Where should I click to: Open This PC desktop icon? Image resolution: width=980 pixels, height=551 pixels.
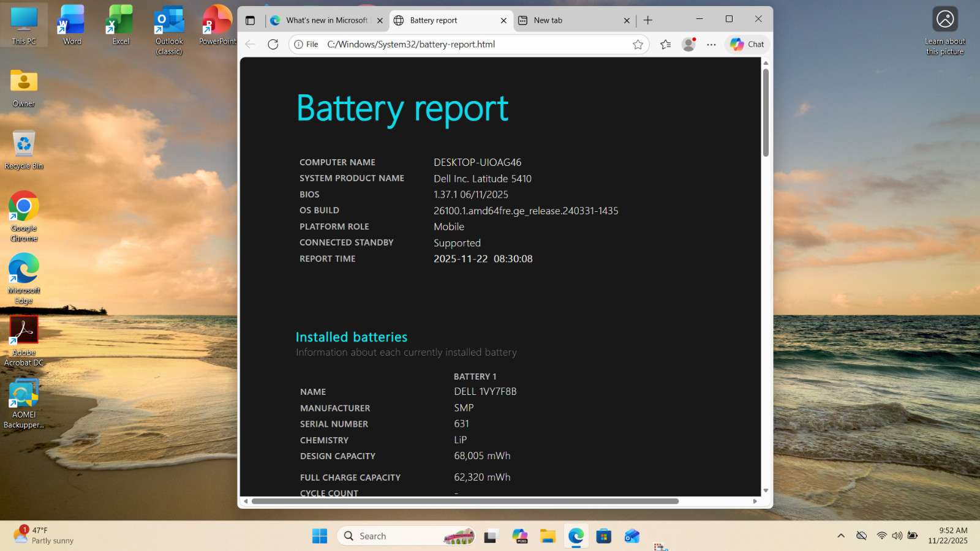click(24, 26)
